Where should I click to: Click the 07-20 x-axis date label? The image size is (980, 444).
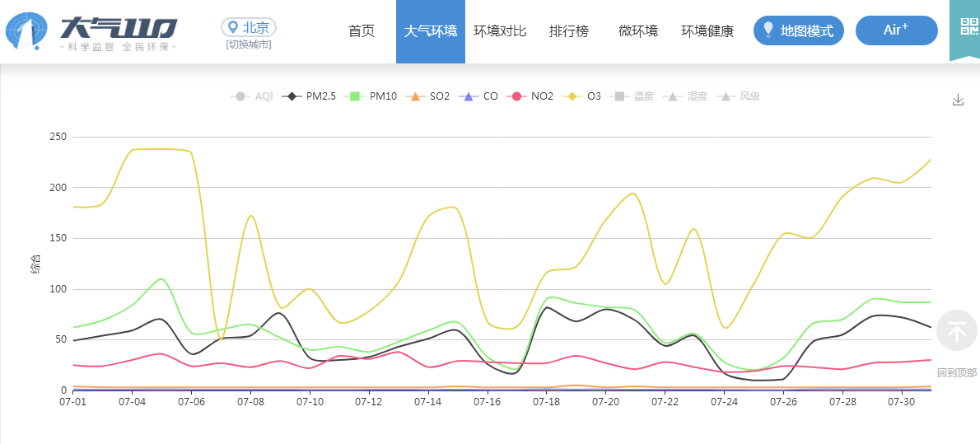coord(605,401)
